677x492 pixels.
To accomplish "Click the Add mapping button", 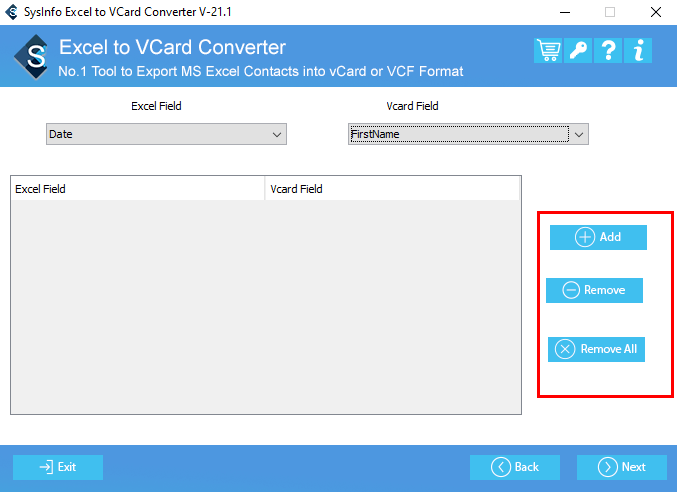I will point(598,237).
